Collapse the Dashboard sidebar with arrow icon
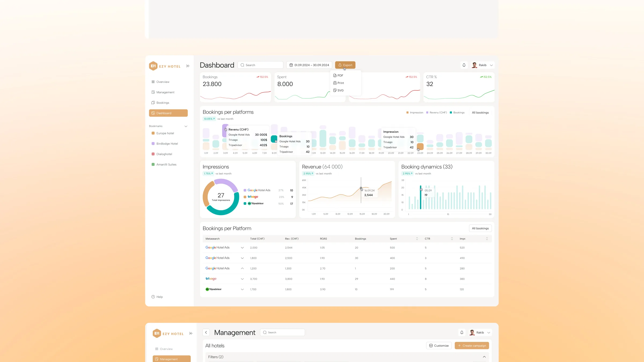Screen dimensions: 644x362 188,66
